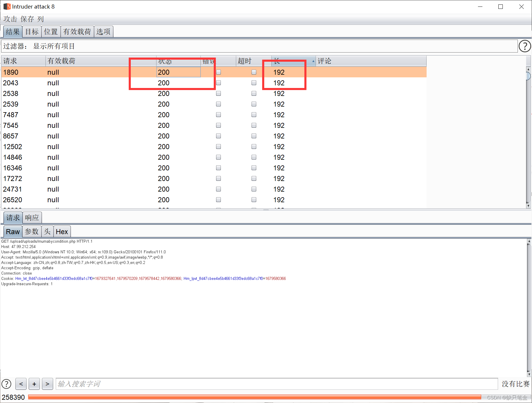The width and height of the screenshot is (532, 403).
Task: Click the filter bar 显示所有项目
Action: (260, 46)
